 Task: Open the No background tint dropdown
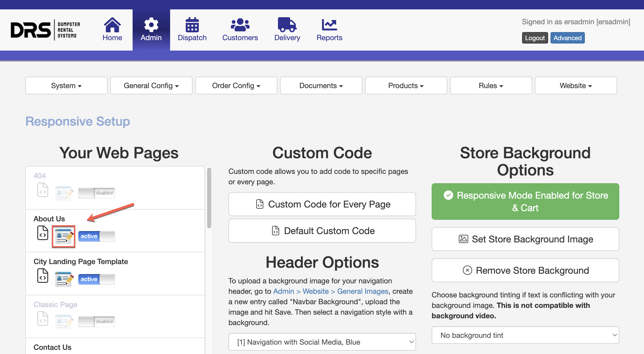(525, 335)
